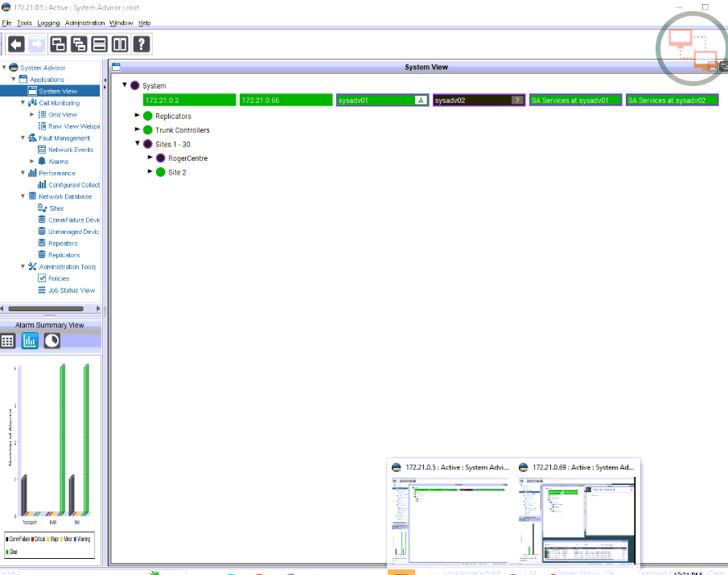Expand the Alarms tree node
The image size is (728, 575).
pyautogui.click(x=32, y=161)
